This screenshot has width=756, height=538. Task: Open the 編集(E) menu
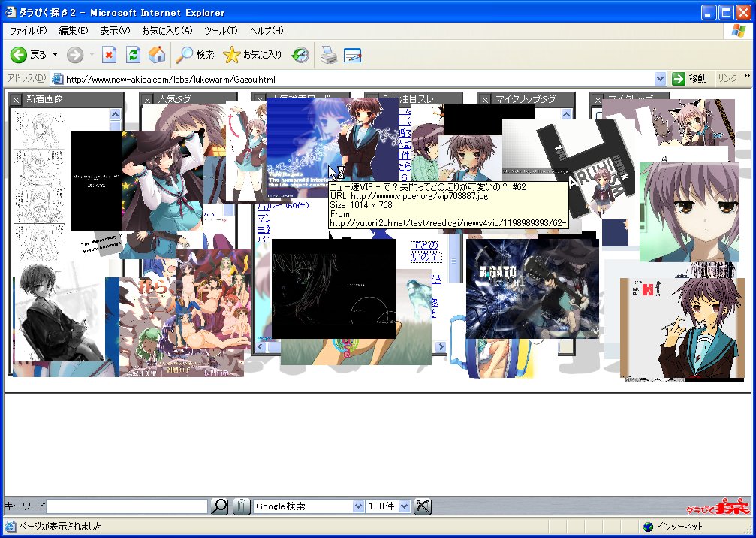[x=74, y=31]
